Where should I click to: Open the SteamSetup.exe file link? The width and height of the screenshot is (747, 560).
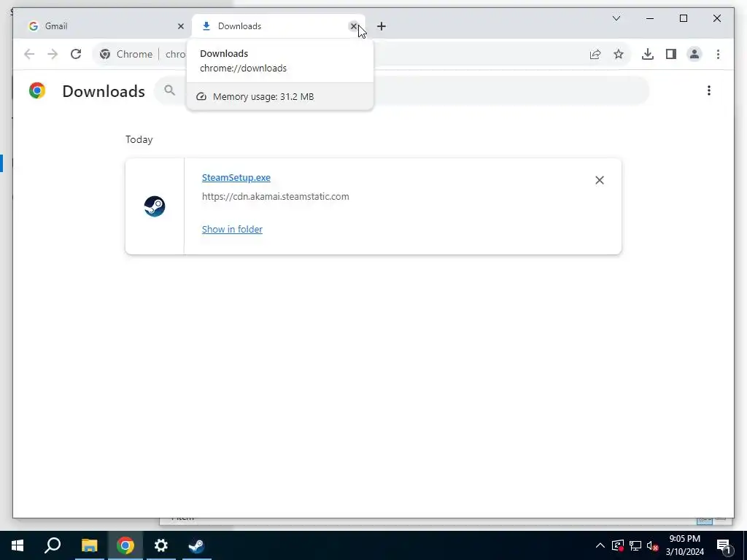point(236,178)
